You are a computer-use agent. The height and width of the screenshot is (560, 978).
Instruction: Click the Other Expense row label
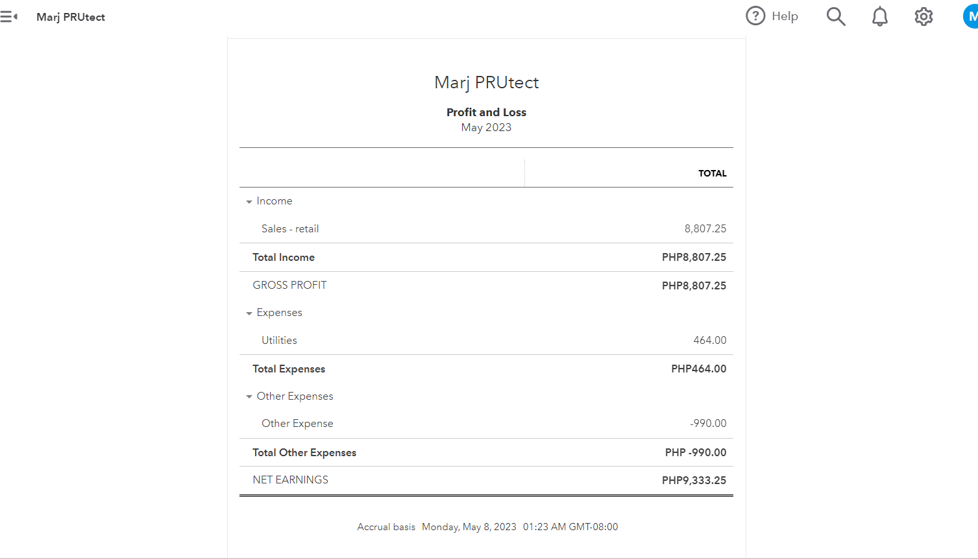click(297, 424)
